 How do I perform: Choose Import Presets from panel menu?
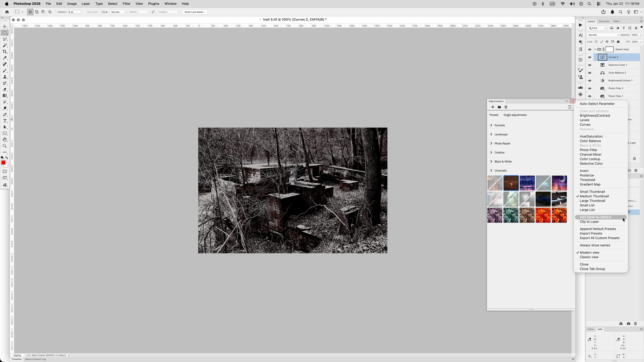[591, 233]
